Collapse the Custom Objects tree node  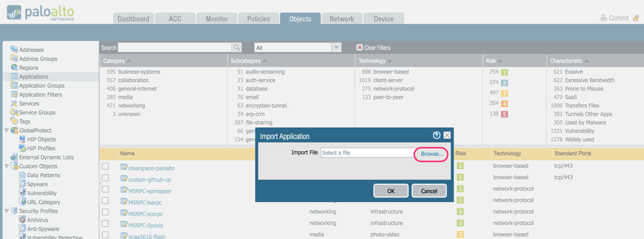(6, 166)
